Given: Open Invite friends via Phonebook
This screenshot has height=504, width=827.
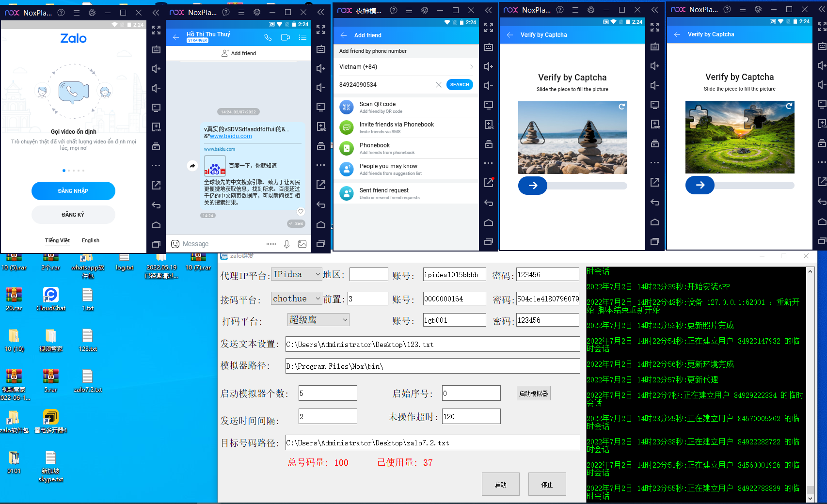Looking at the screenshot, I should [x=406, y=127].
